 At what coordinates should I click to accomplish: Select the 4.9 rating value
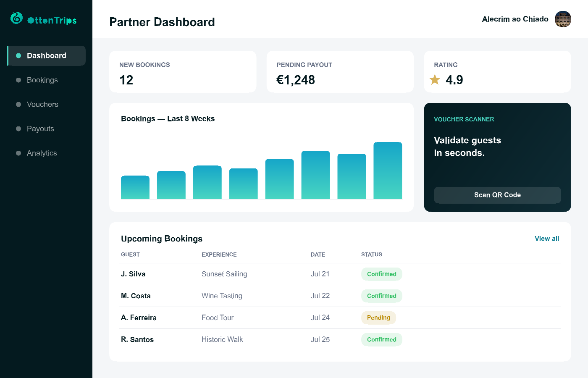coord(454,80)
